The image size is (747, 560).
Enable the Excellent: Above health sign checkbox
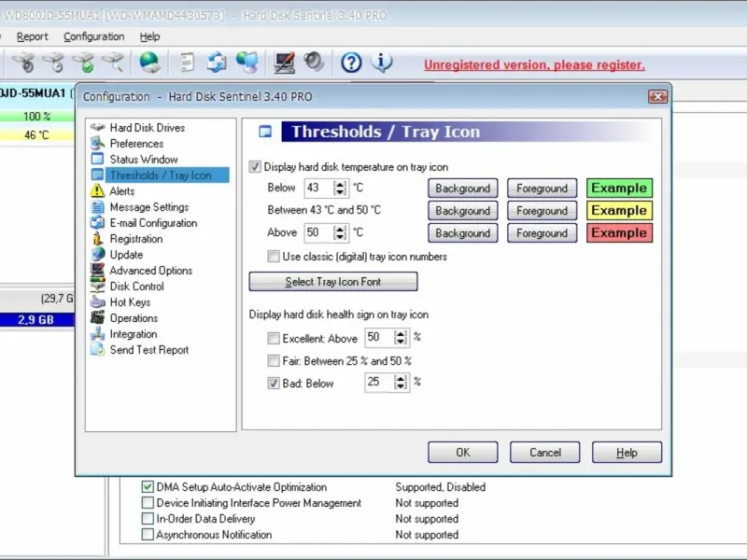tap(274, 339)
